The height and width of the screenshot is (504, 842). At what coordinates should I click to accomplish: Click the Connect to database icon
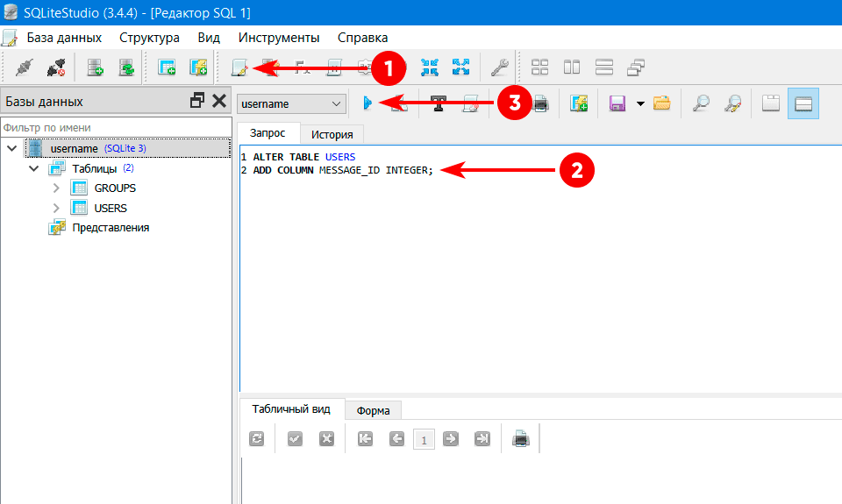[x=25, y=67]
